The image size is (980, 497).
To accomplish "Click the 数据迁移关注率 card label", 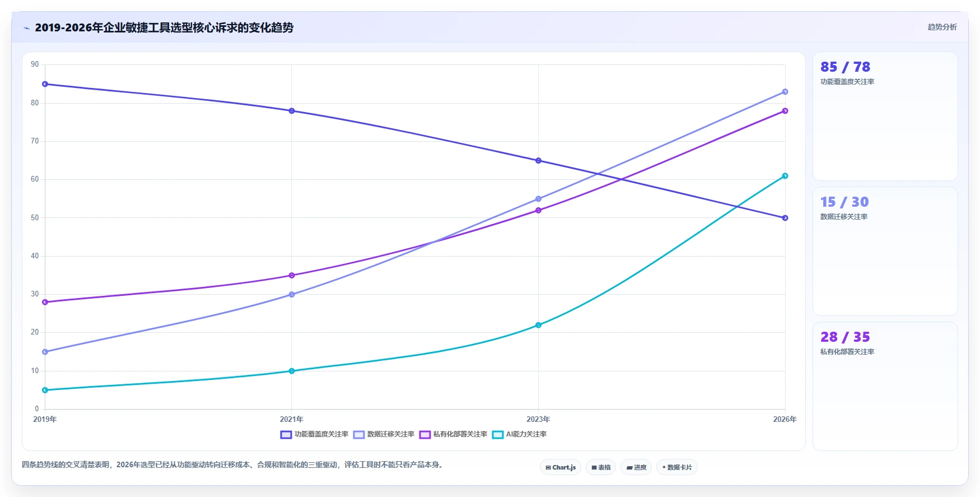I will point(844,217).
